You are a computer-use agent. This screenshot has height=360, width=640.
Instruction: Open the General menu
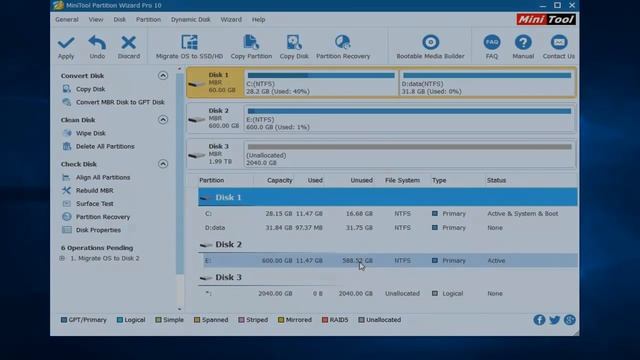(x=67, y=20)
